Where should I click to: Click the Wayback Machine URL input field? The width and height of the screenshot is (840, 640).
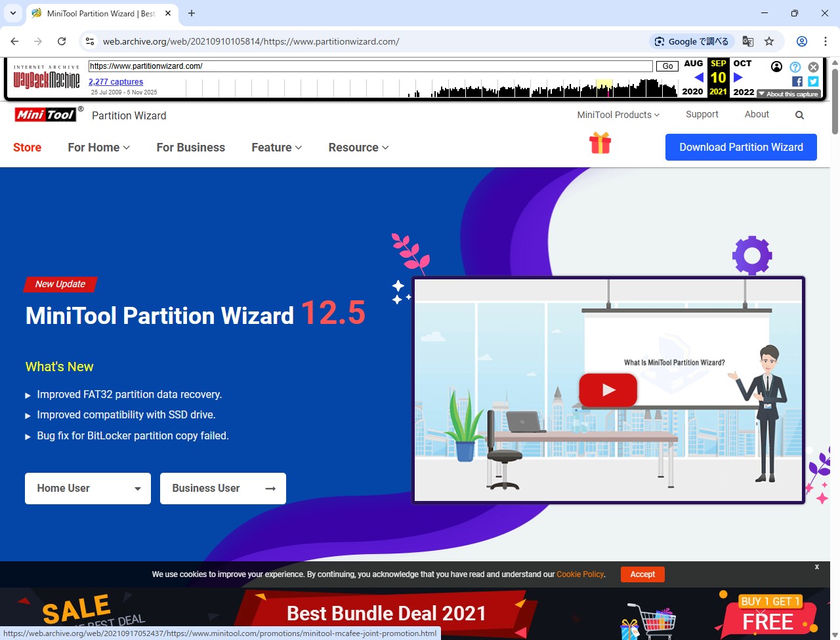[x=370, y=66]
